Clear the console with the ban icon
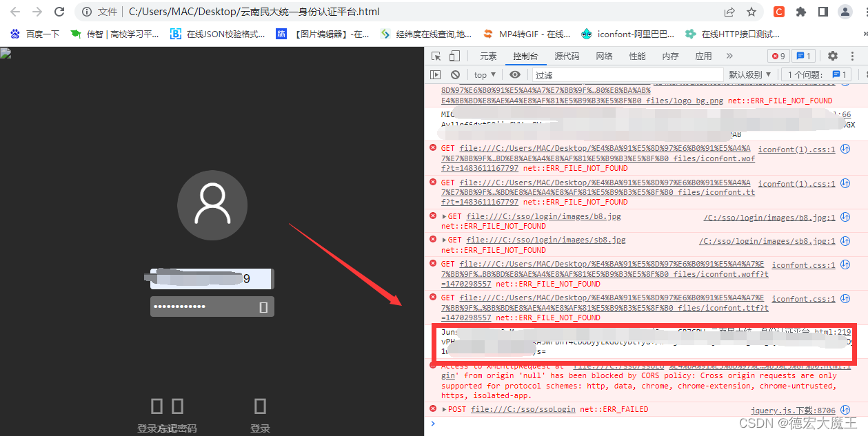 pos(455,74)
